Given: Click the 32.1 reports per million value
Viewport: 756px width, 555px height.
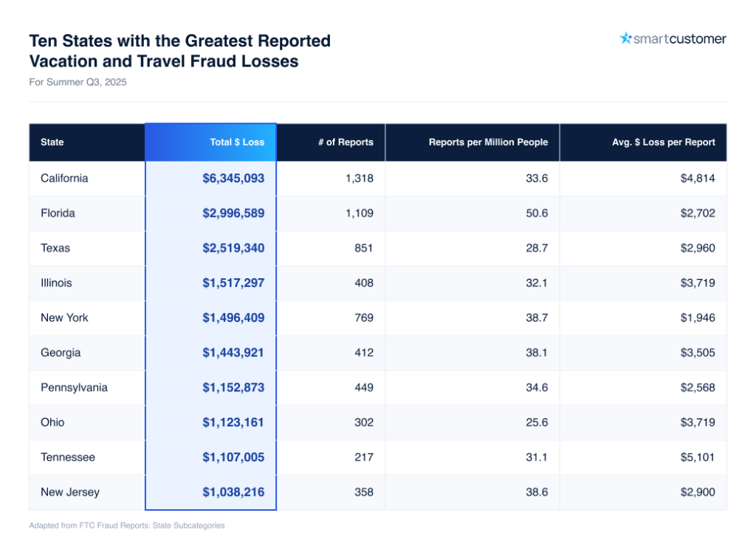Looking at the screenshot, I should [x=537, y=283].
